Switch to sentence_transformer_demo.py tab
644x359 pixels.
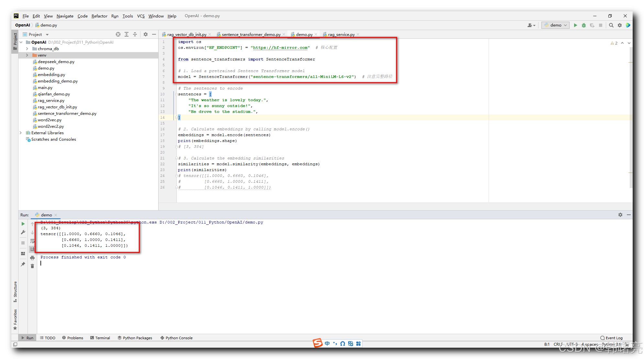click(x=251, y=34)
